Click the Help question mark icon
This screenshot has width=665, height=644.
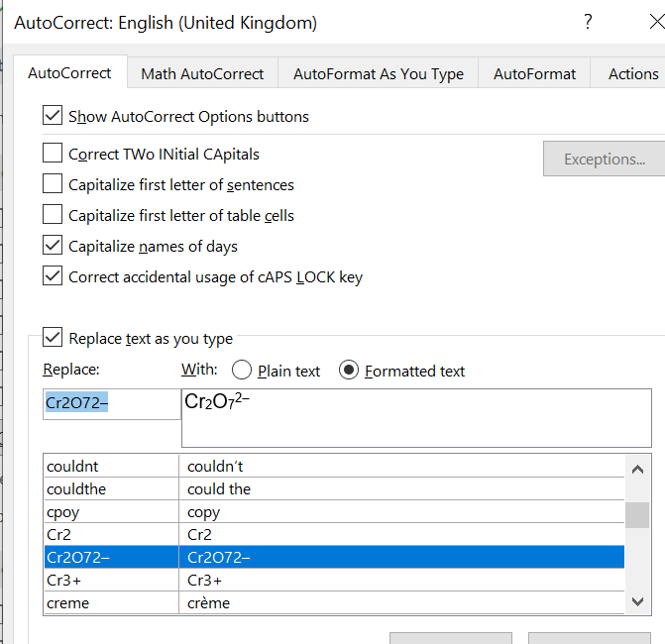coord(589,22)
